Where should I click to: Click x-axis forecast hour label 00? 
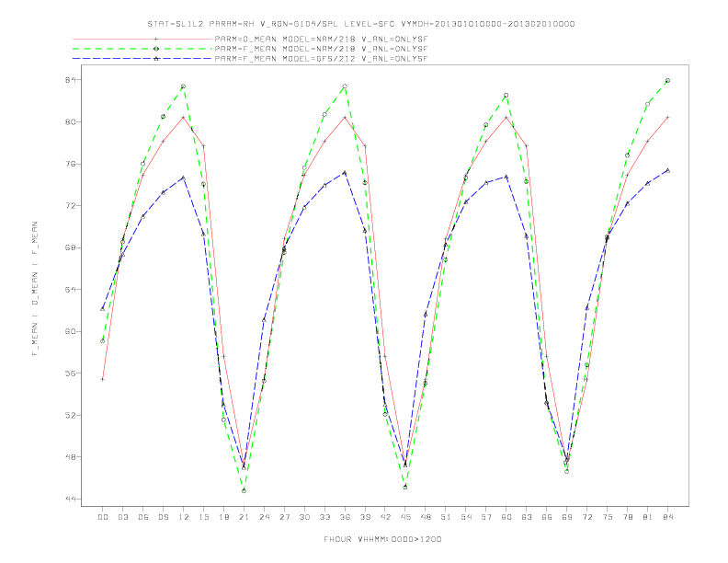[x=103, y=517]
